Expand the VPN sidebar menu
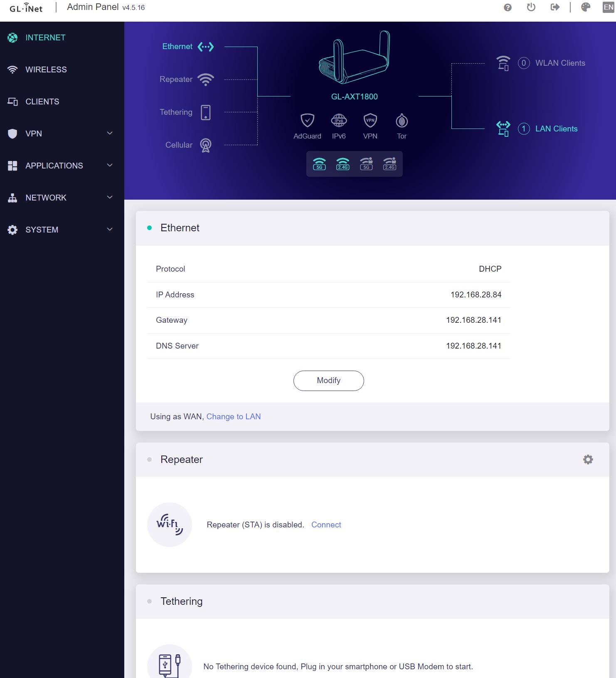This screenshot has height=678, width=616. (62, 134)
